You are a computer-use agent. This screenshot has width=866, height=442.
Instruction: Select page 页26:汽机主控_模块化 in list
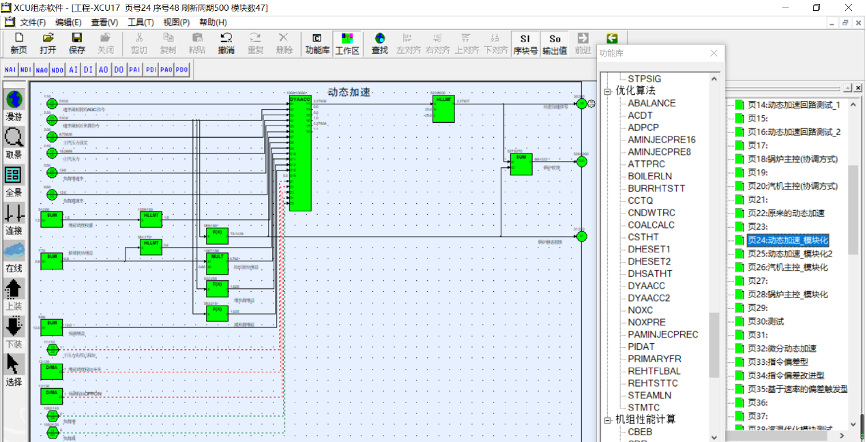(x=787, y=267)
